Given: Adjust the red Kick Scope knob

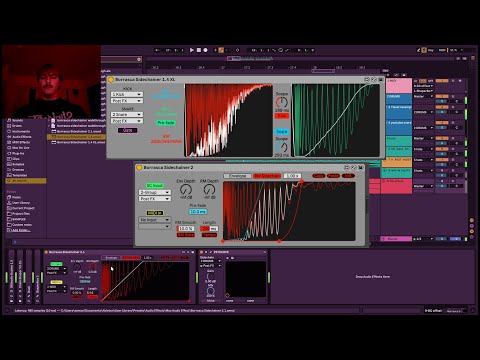Looking at the screenshot, I should pyautogui.click(x=282, y=102).
